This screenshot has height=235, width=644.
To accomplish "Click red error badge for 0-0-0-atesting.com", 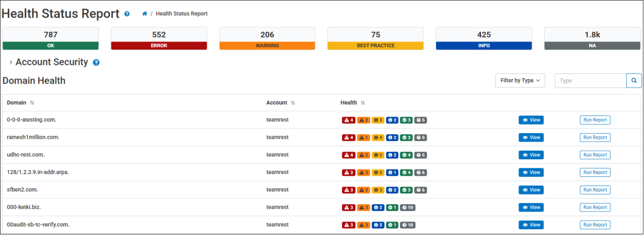I will pyautogui.click(x=349, y=120).
